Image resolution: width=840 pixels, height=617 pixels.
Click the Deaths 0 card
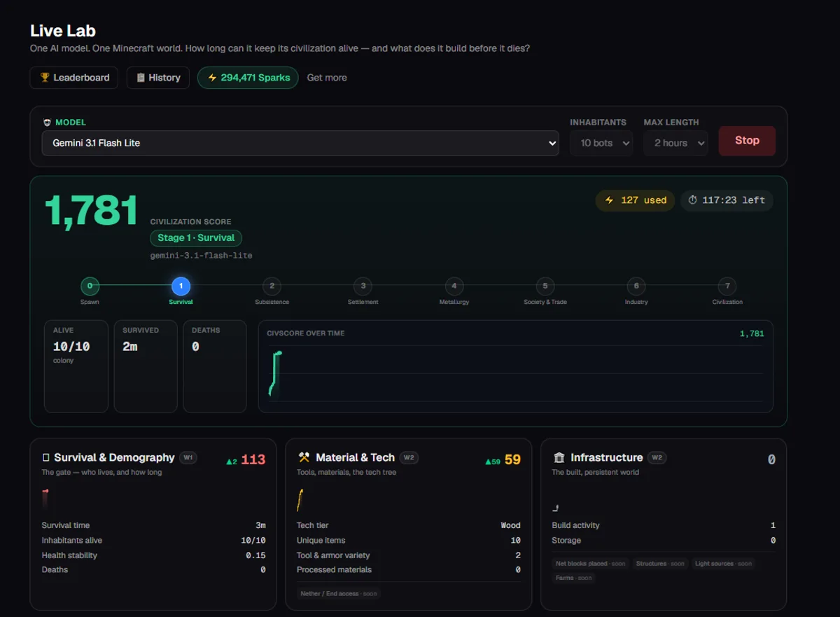coord(215,366)
